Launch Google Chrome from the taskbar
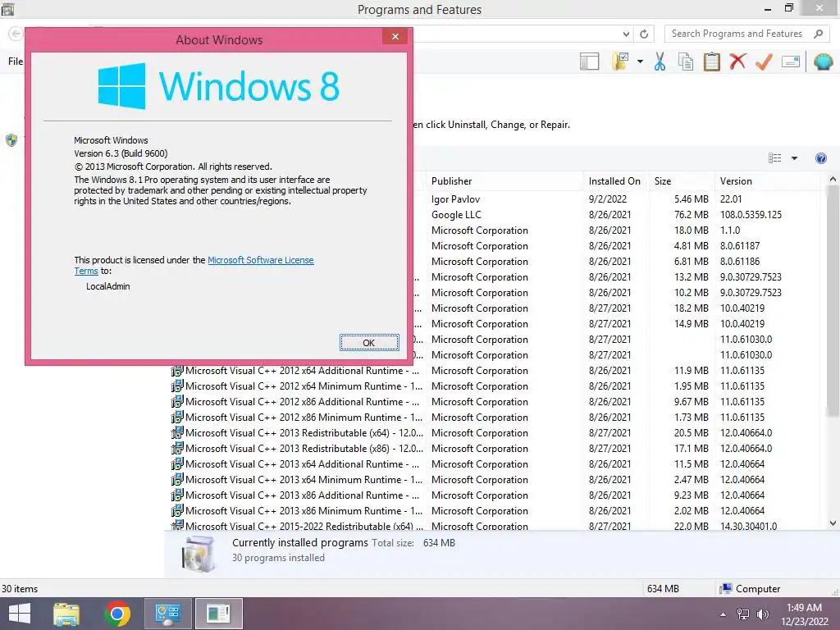The image size is (840, 630). [x=117, y=614]
